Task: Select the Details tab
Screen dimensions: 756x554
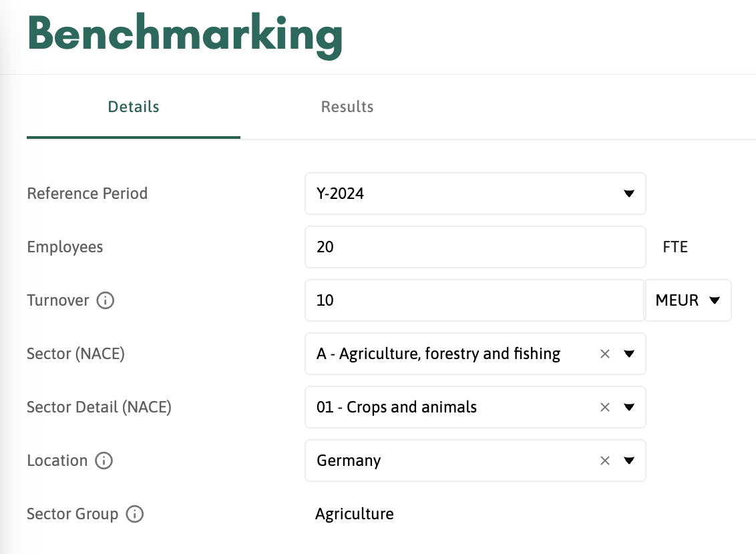Action: coord(134,107)
